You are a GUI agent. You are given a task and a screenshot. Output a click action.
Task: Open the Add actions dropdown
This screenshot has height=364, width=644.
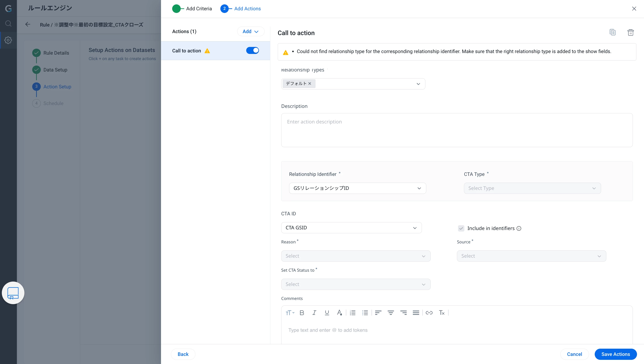coord(251,32)
